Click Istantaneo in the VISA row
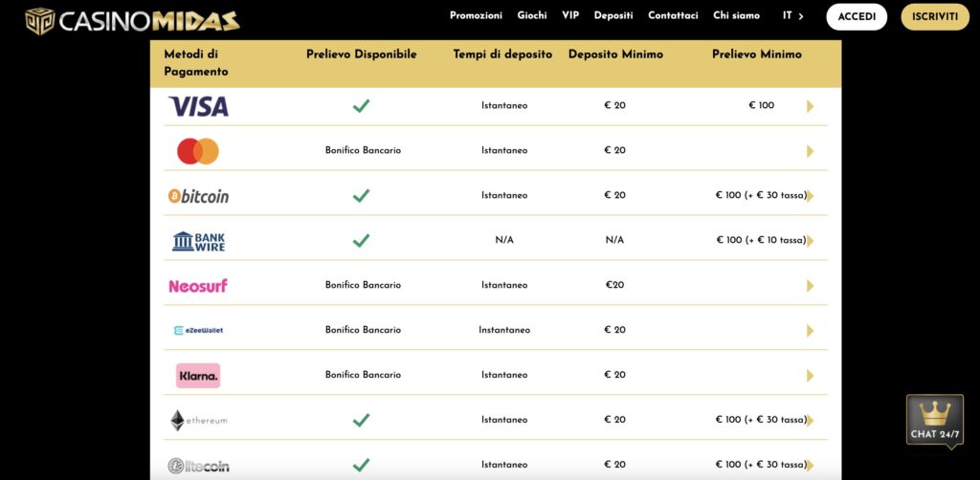Image resolution: width=980 pixels, height=480 pixels. coord(504,105)
